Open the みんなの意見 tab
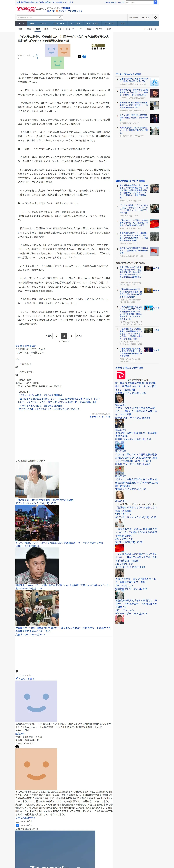This screenshot has width=174, height=868. (x=93, y=24)
